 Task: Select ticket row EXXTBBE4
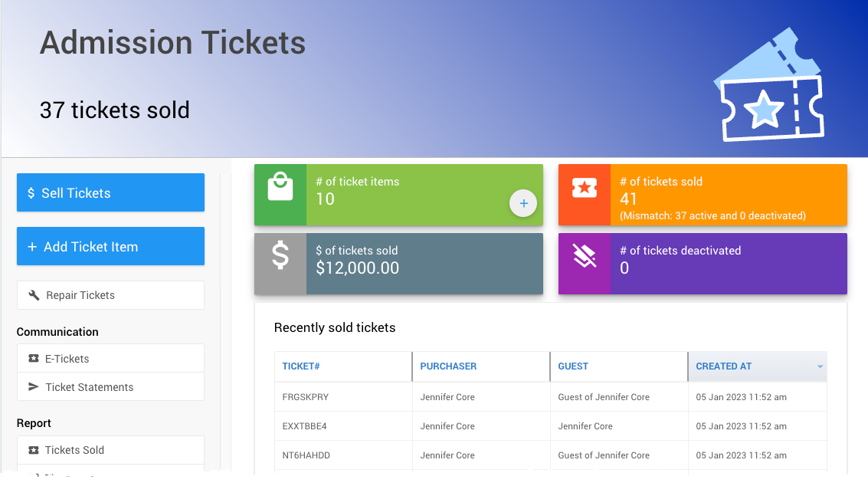(x=551, y=426)
